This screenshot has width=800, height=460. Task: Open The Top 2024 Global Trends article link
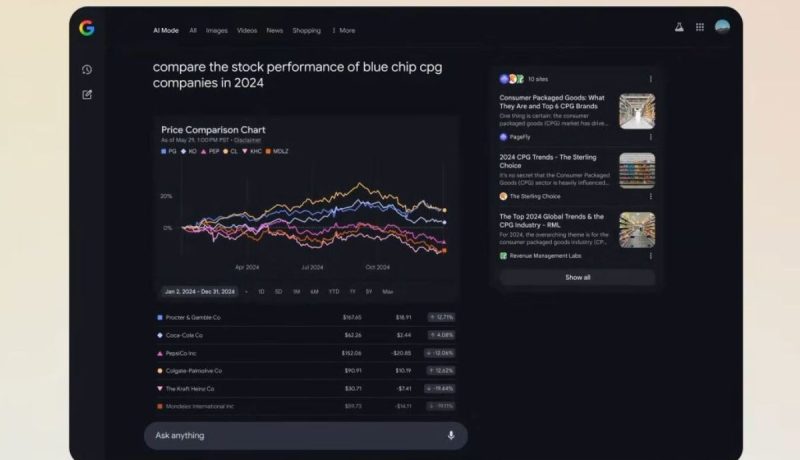(552, 221)
